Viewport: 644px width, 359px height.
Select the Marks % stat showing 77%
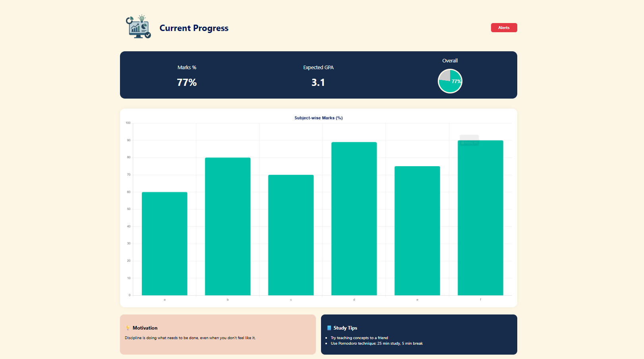(187, 82)
